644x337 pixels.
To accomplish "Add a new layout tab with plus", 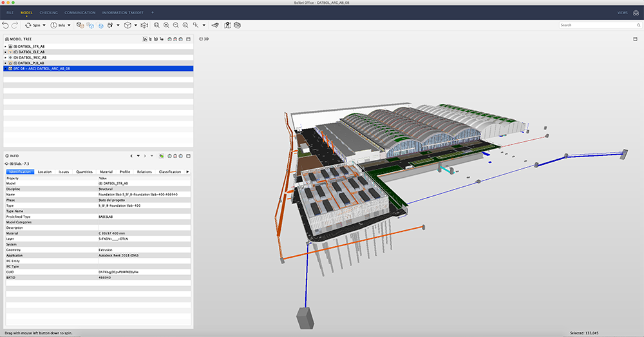I will pos(153,13).
